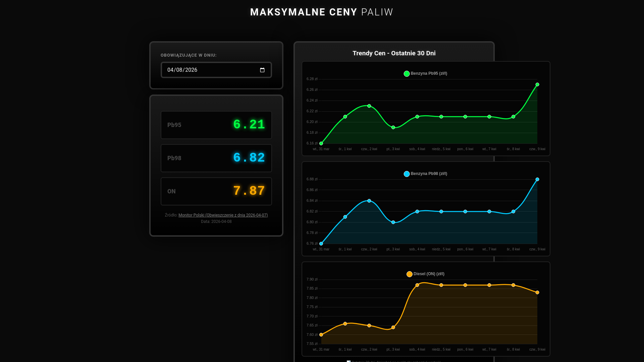644x362 pixels.
Task: Click Pb98 chart point for pt., 3 kwi
Action: pyautogui.click(x=393, y=222)
